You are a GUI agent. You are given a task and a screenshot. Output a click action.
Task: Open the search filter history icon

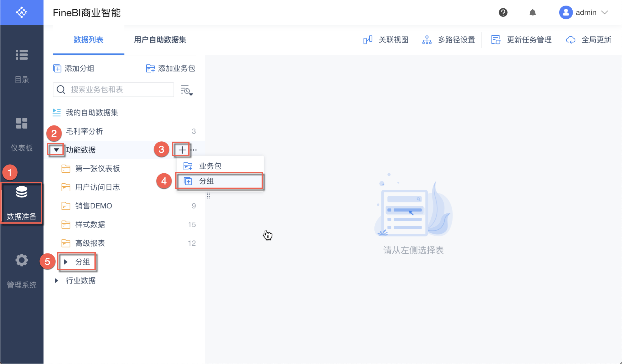[187, 90]
